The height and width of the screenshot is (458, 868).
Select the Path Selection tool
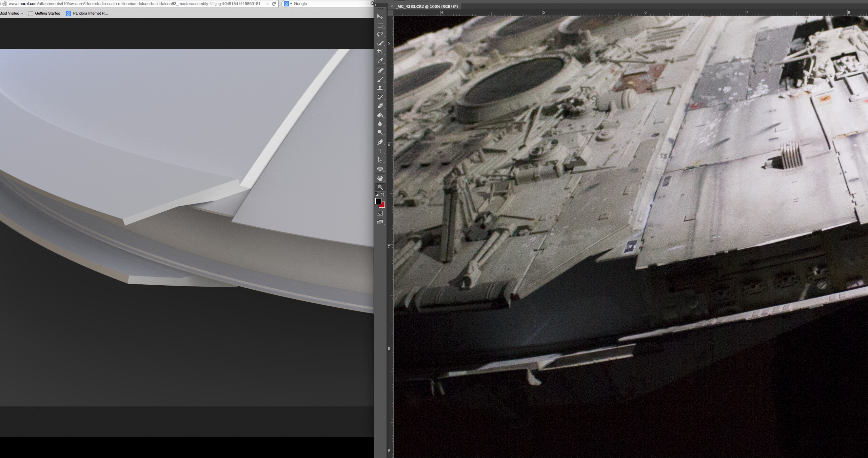click(380, 160)
